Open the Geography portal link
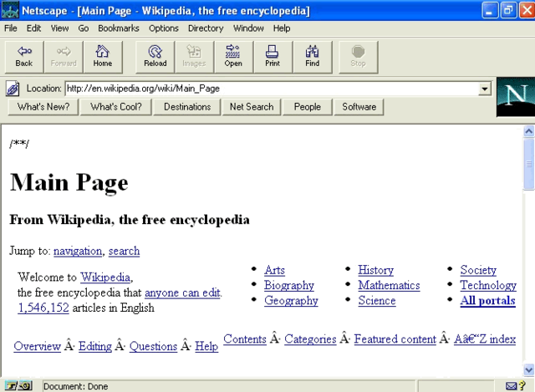The height and width of the screenshot is (392, 535). pos(292,301)
